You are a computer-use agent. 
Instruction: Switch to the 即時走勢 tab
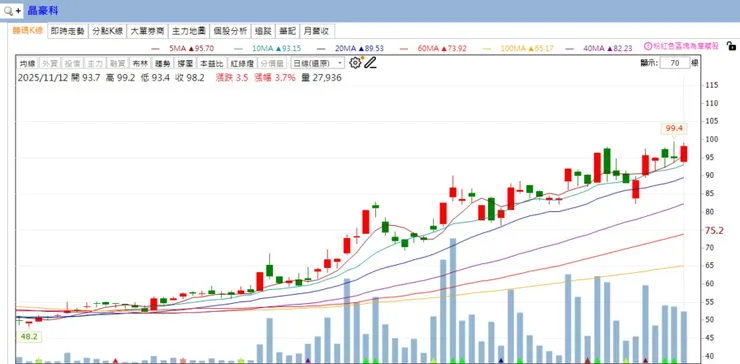[67, 32]
